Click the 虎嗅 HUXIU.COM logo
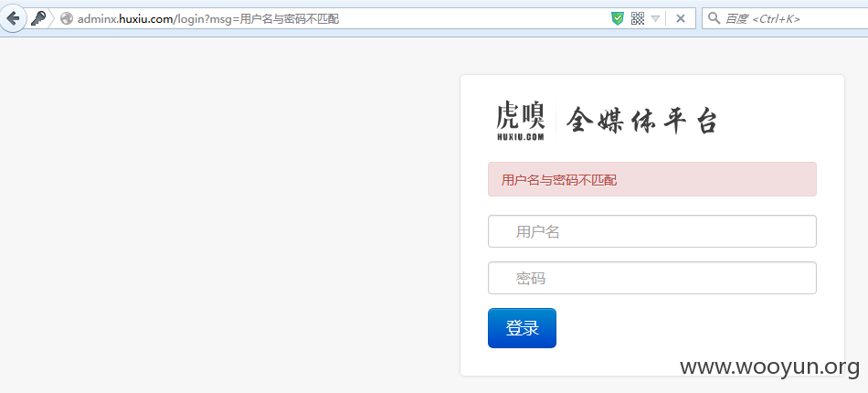This screenshot has width=868, height=393. click(x=521, y=122)
